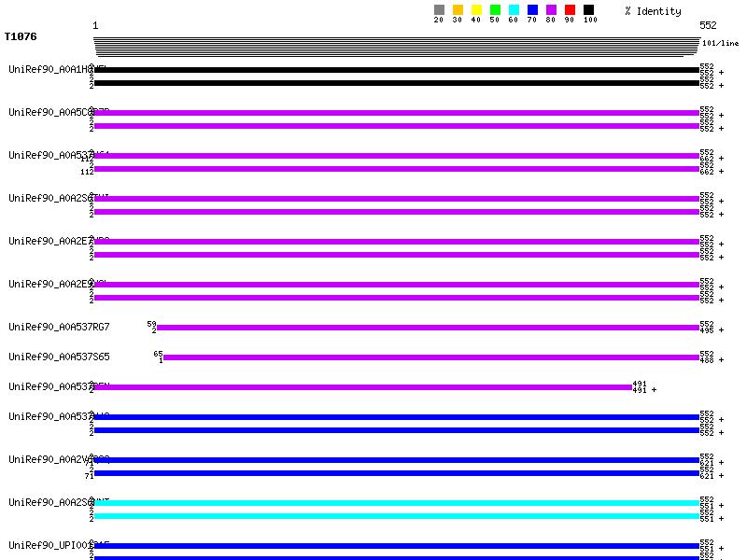The height and width of the screenshot is (560, 747).
Task: Click the purple bar ending at position 491
Action: tap(362, 387)
